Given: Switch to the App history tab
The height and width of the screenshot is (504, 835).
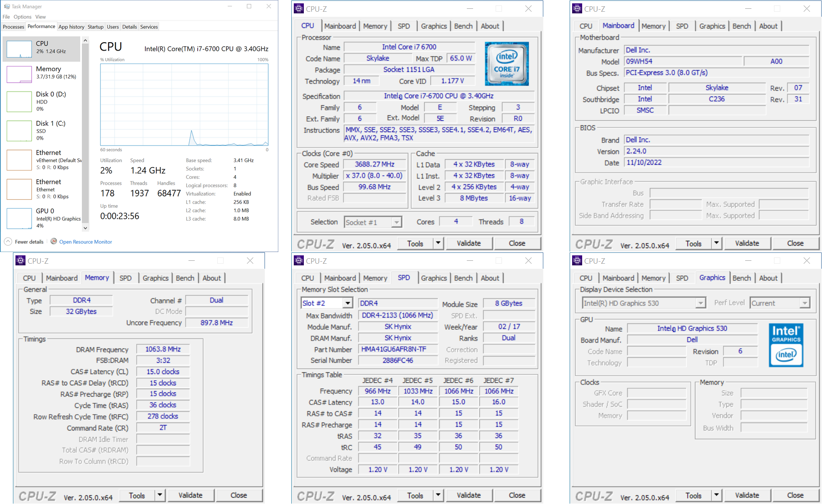Looking at the screenshot, I should pos(71,27).
